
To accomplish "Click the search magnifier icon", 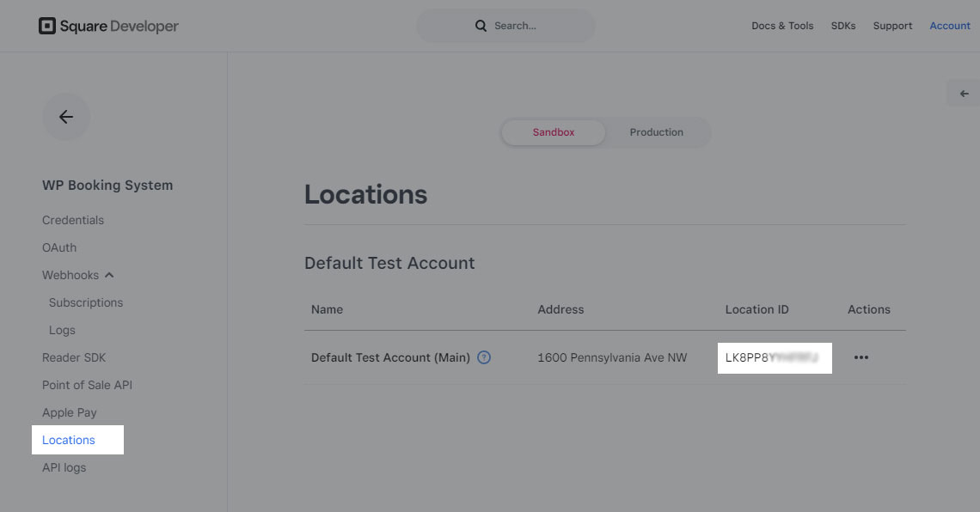I will click(x=481, y=26).
